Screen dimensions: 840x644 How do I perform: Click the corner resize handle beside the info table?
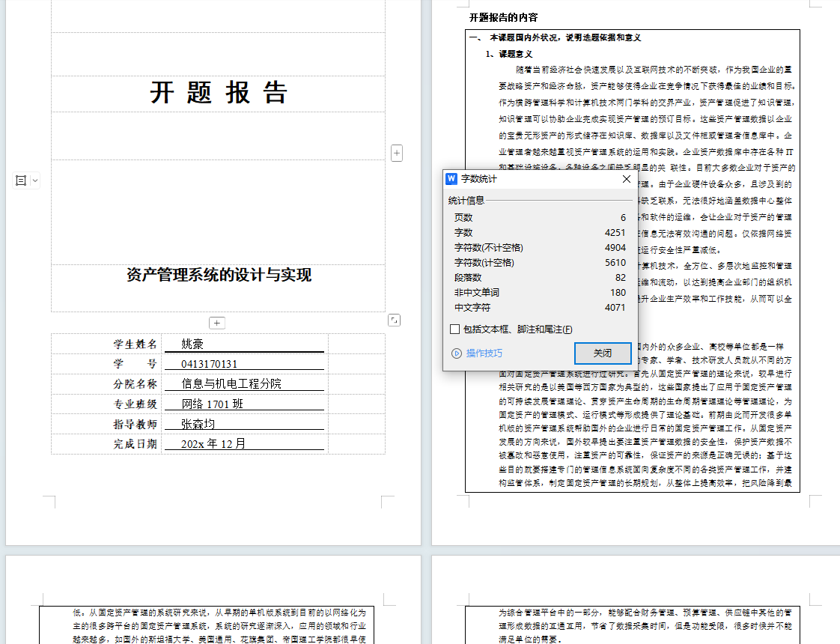[394, 320]
